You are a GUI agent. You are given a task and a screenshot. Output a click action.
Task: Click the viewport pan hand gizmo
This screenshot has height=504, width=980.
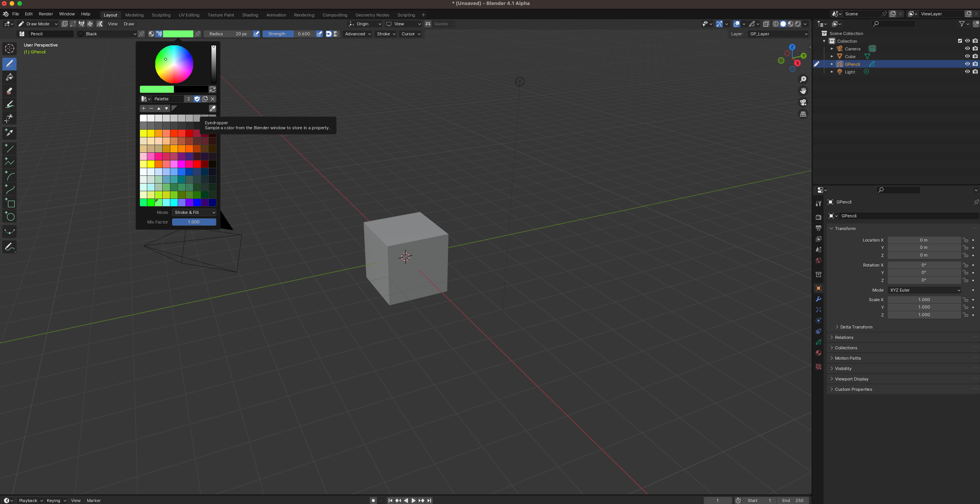pyautogui.click(x=803, y=91)
